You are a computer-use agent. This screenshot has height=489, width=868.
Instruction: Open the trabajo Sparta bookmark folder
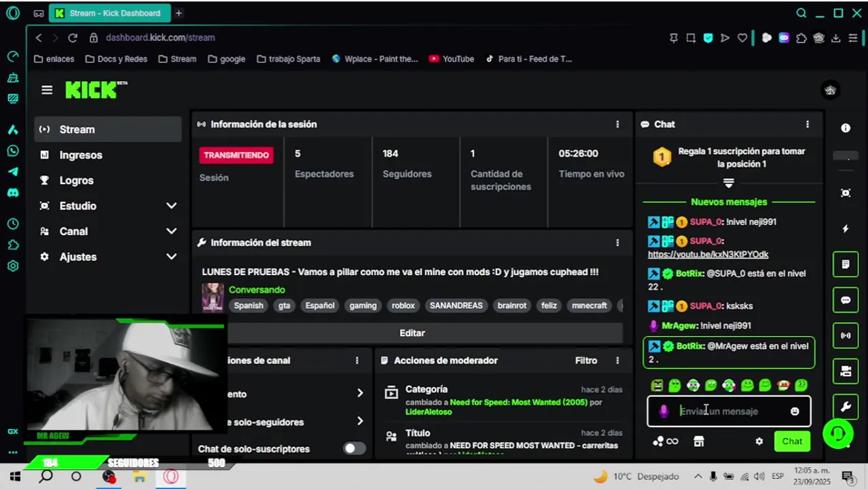289,59
